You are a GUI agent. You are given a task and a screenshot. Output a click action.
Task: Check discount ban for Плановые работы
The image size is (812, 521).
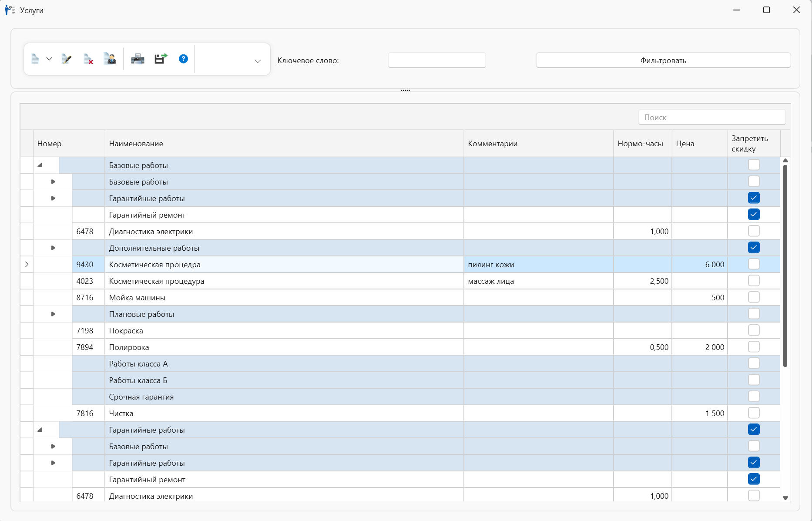(x=754, y=313)
